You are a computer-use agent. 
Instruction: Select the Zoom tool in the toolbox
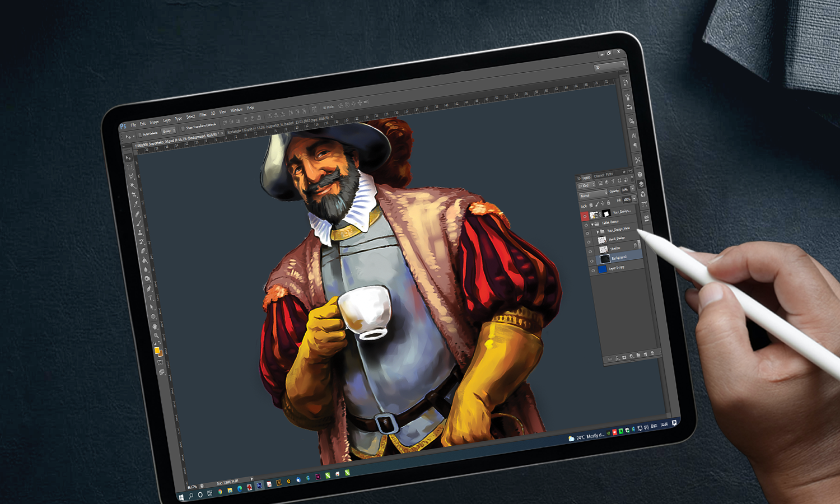[156, 335]
